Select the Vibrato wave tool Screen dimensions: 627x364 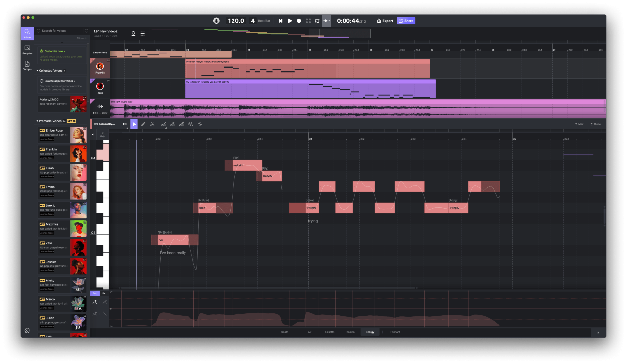tap(191, 124)
